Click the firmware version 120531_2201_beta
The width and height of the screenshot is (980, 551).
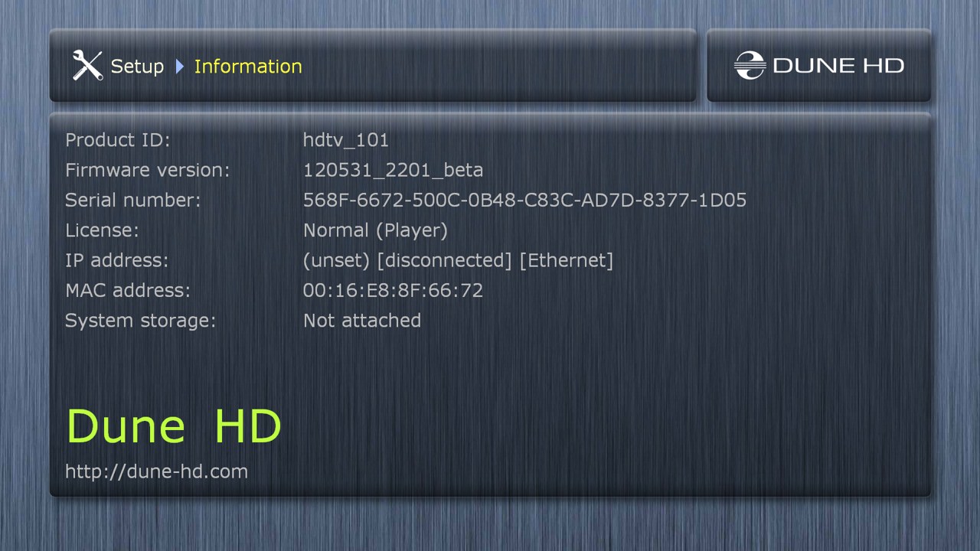point(393,170)
